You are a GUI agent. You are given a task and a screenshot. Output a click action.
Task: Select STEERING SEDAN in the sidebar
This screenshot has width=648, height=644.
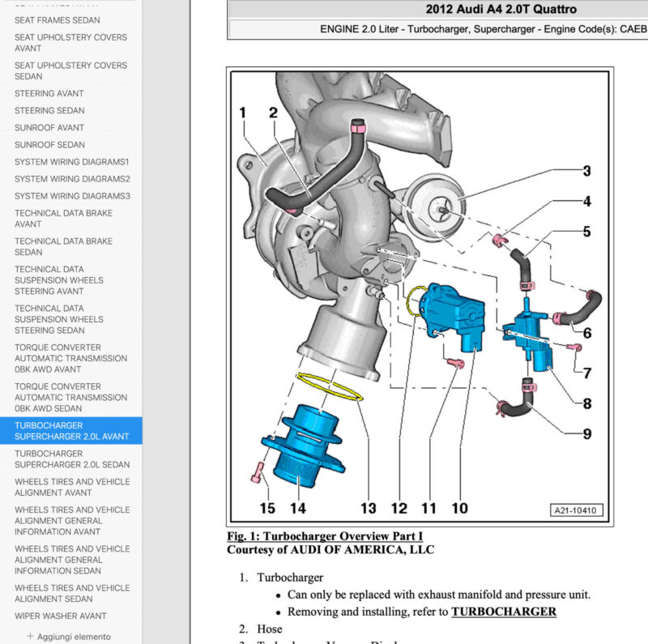(x=49, y=110)
